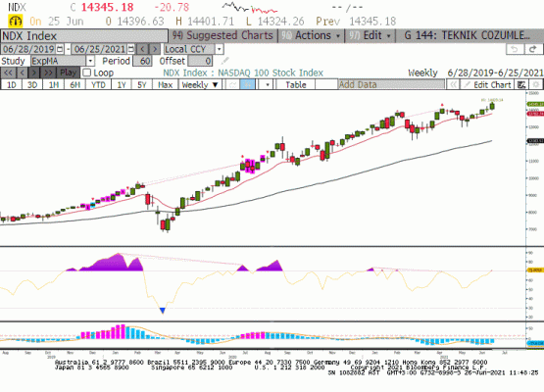This screenshot has height=392, width=544.
Task: Collapse toolbar with double-left chevron near Edit Chart
Action: coord(453,84)
